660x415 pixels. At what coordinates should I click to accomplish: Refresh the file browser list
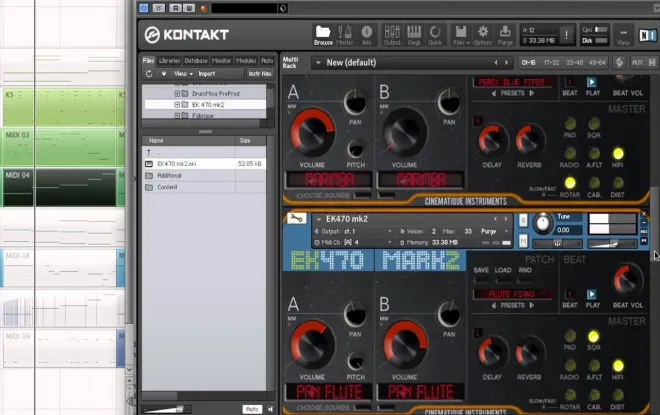pos(149,74)
